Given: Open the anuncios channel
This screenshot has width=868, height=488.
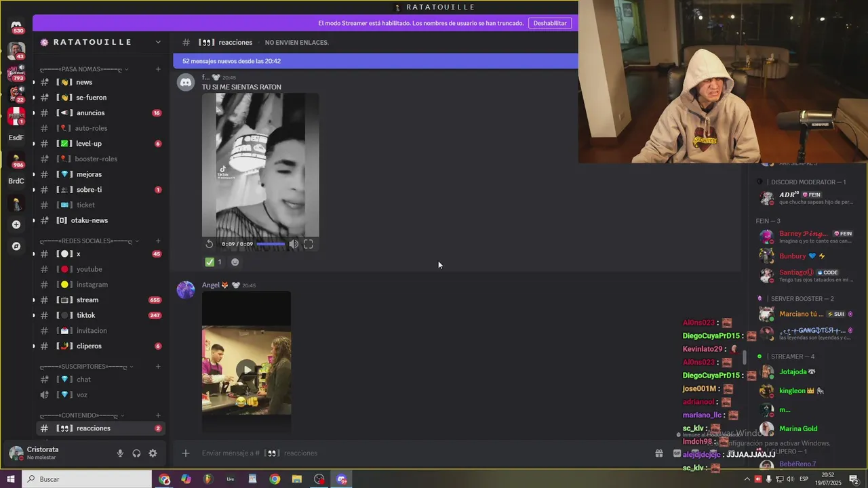Looking at the screenshot, I should pos(100,113).
